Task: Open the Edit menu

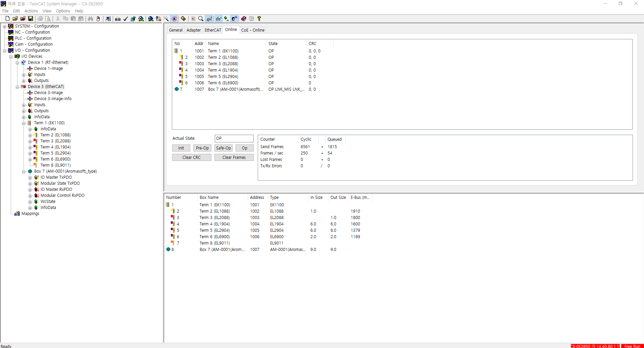Action: point(16,11)
